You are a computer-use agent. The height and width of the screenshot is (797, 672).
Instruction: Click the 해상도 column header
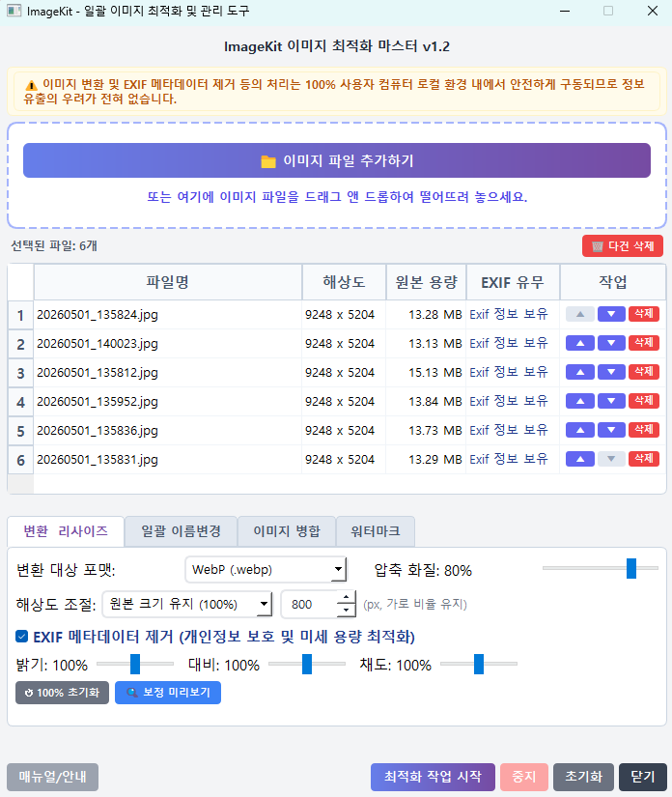tap(344, 282)
